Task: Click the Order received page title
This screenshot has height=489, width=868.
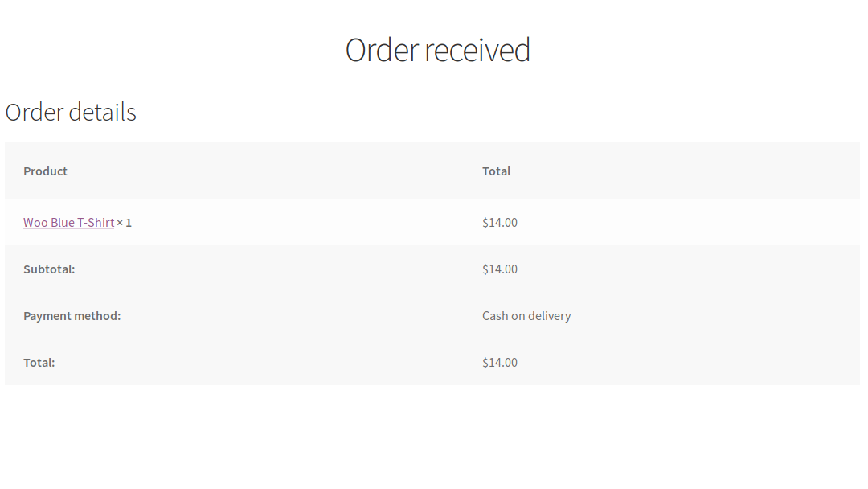Action: 437,50
